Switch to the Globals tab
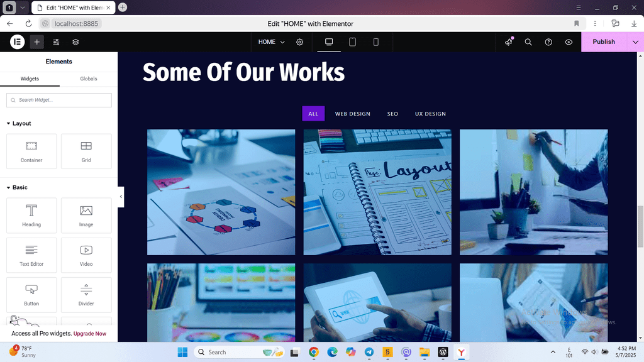Viewport: 644px width, 362px height. point(89,79)
